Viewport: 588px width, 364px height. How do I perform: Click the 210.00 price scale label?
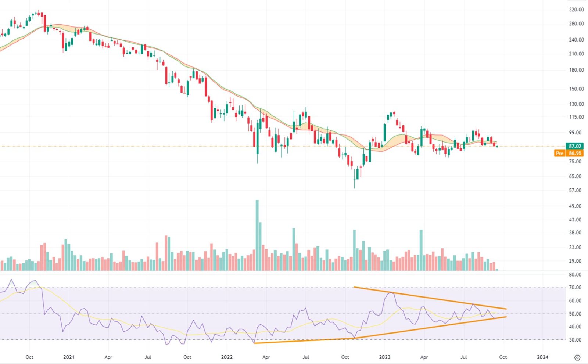pyautogui.click(x=576, y=54)
